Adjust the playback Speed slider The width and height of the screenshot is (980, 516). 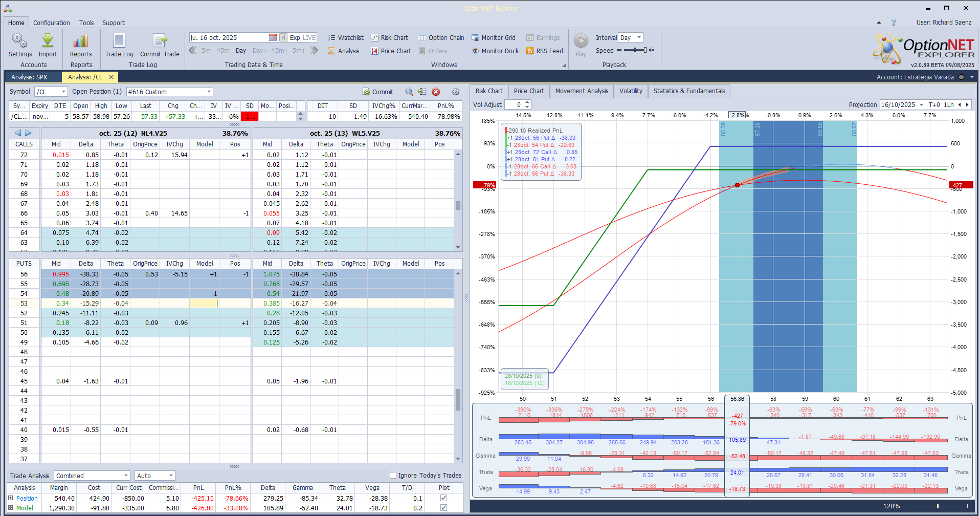(634, 50)
